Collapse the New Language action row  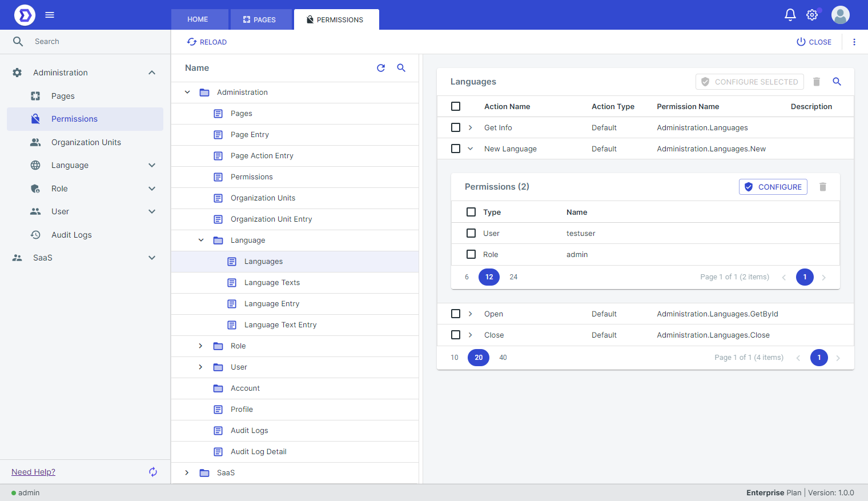[x=471, y=149]
